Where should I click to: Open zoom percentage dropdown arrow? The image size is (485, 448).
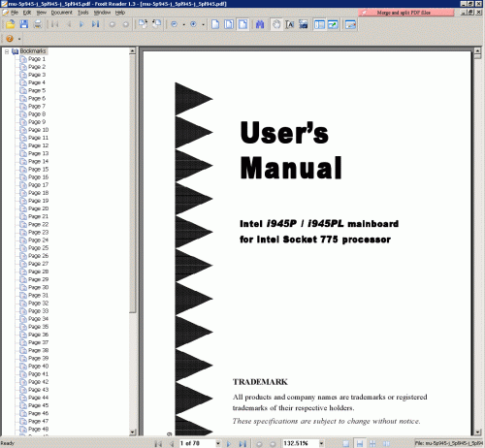click(321, 443)
